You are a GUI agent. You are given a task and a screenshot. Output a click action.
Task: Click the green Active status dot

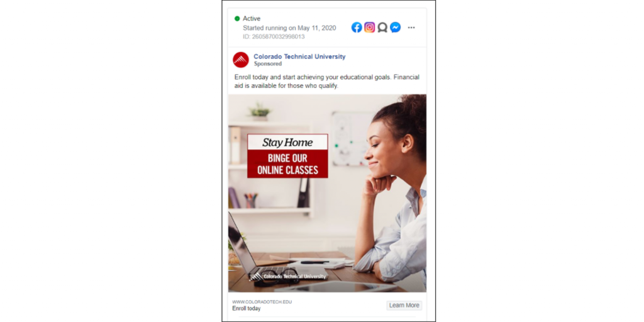tap(237, 18)
